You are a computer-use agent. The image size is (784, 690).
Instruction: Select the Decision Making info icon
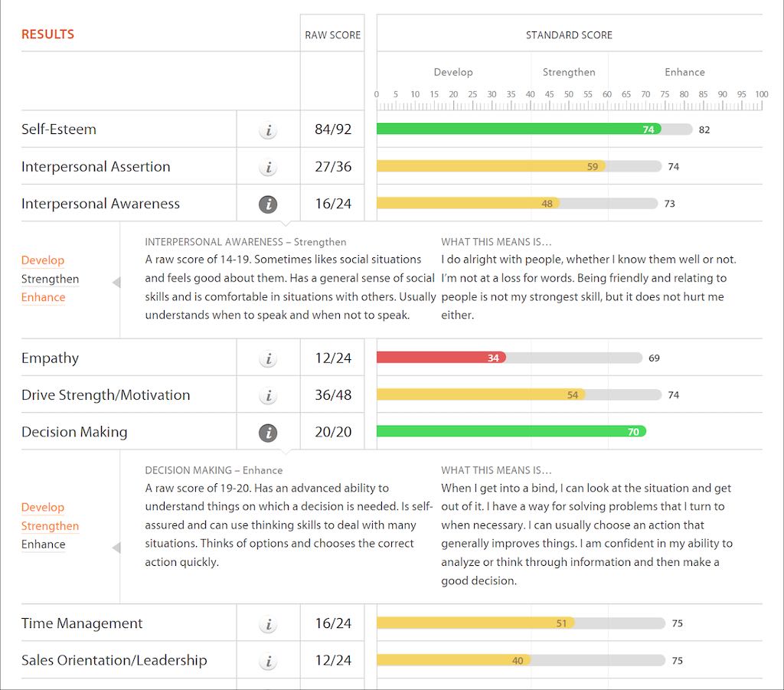point(268,431)
